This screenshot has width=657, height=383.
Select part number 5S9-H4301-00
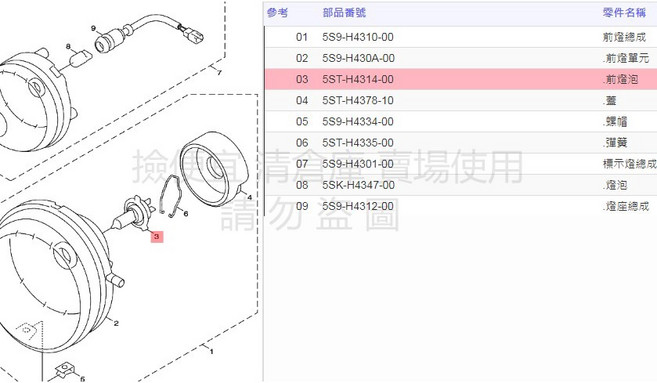tap(357, 163)
